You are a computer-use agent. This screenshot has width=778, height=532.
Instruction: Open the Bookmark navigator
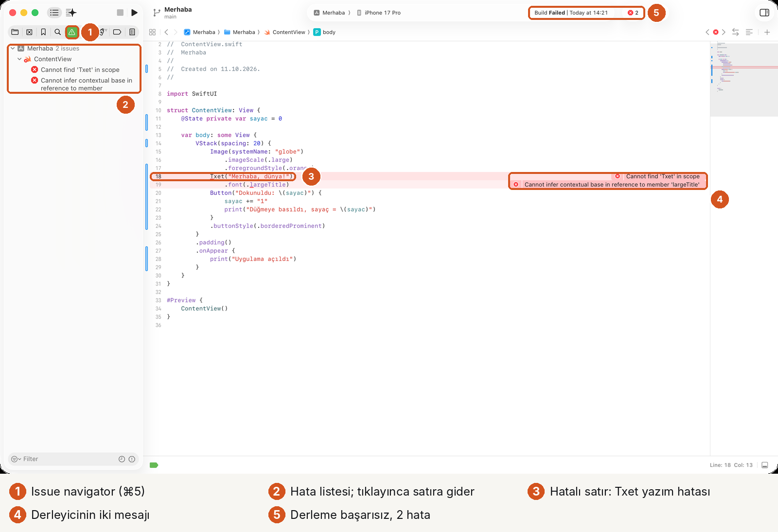click(x=43, y=32)
